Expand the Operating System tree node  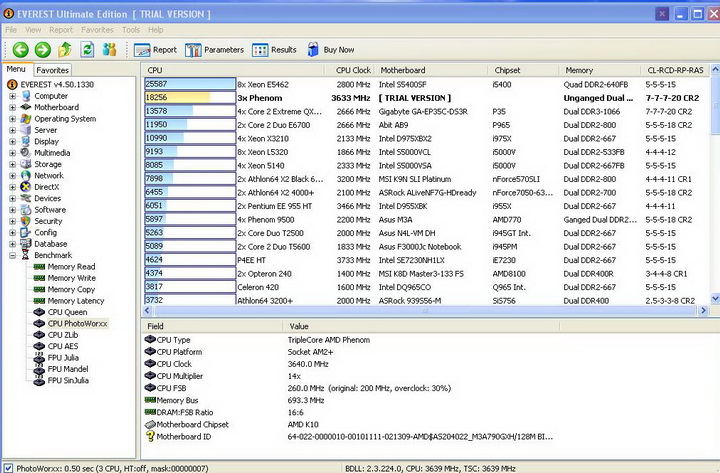coord(12,119)
